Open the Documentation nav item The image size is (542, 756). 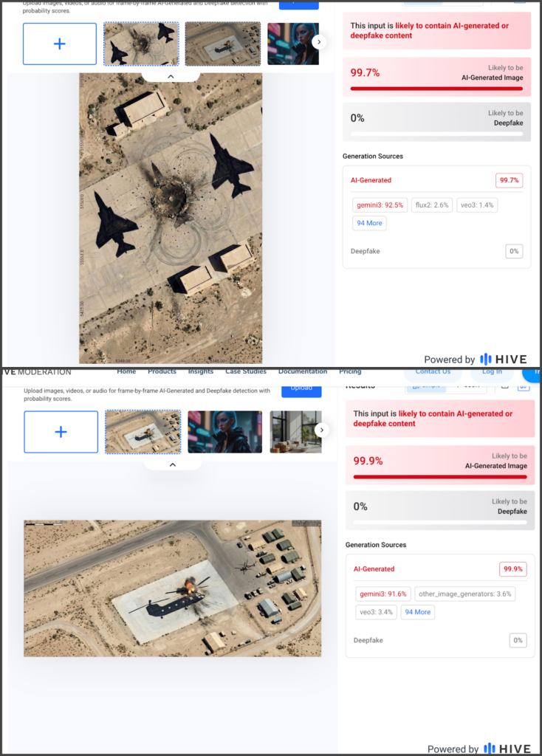302,371
